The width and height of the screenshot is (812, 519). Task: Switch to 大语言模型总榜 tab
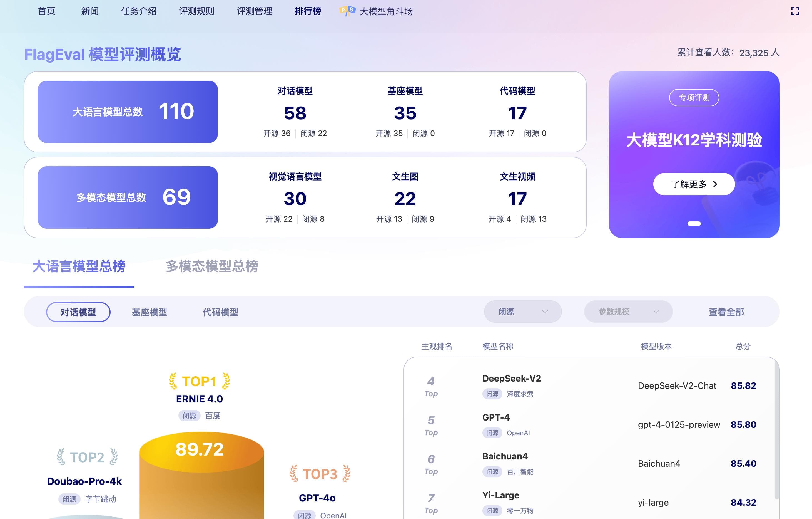[x=79, y=266]
